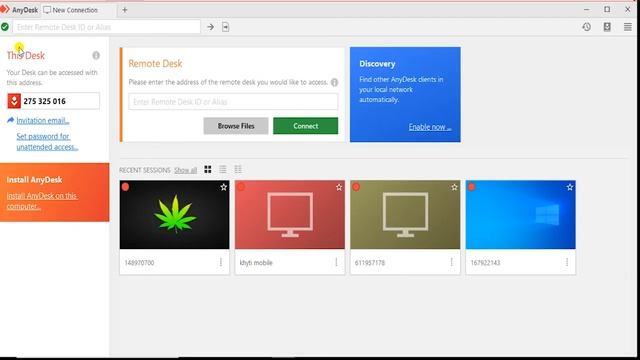Click Show all next to Recent Sessions
This screenshot has height=360, width=640.
[185, 170]
